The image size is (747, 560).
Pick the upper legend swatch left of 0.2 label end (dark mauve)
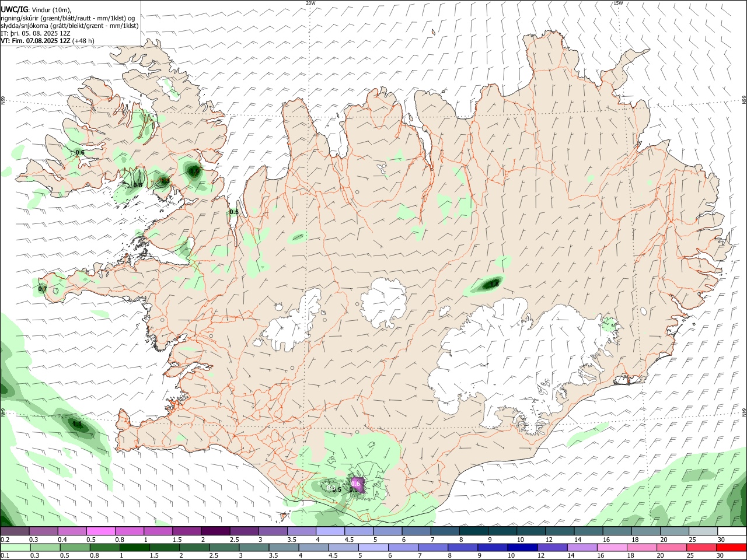tap(15, 531)
